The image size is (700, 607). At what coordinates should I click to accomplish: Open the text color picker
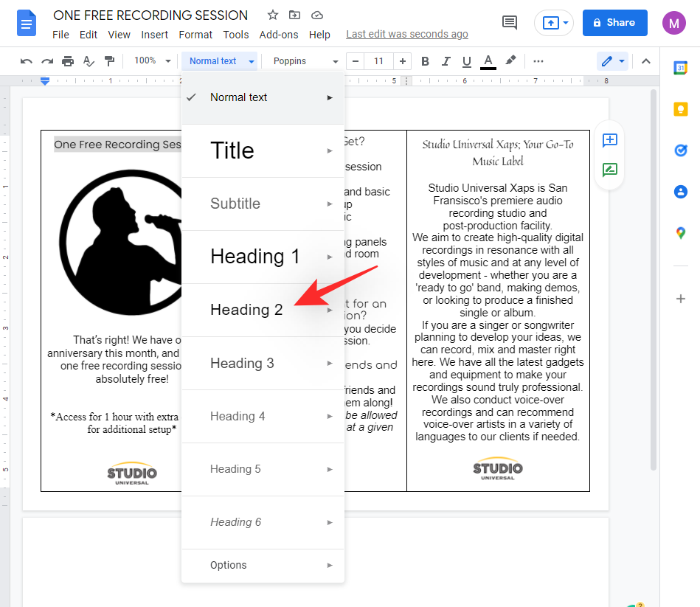click(488, 61)
